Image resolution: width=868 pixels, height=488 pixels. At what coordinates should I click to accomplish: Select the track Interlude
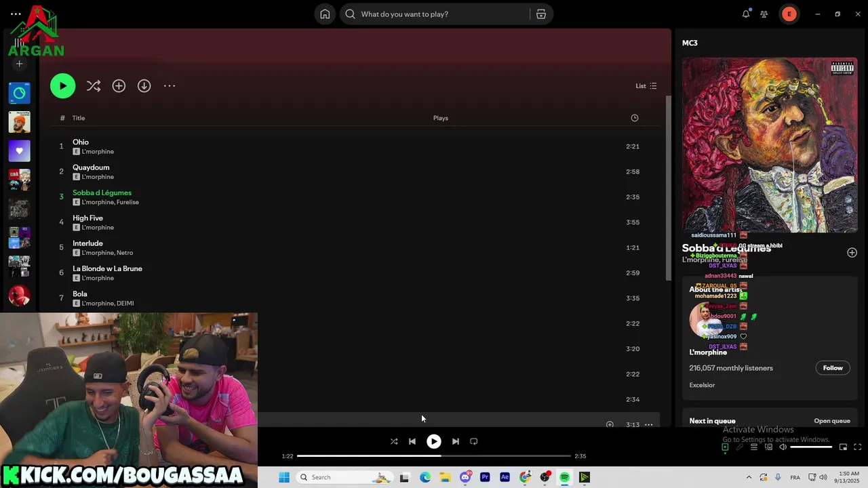[x=355, y=247]
